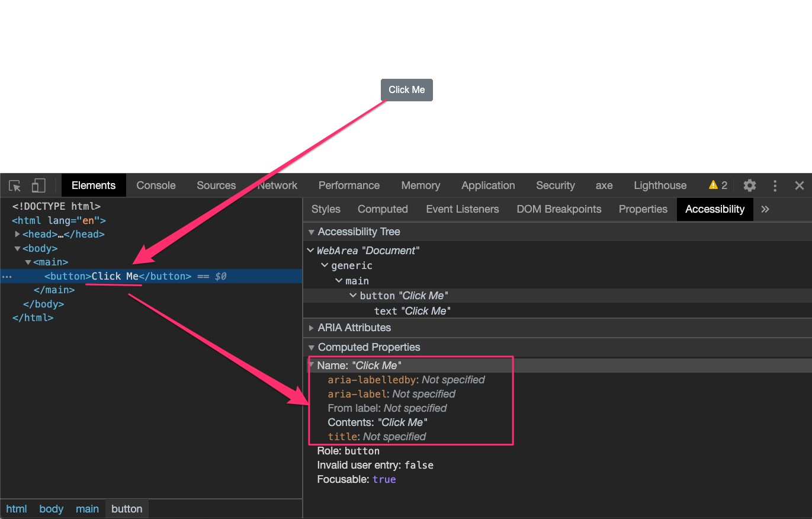Select the Styles sidebar tab
This screenshot has height=519, width=812.
coord(326,209)
